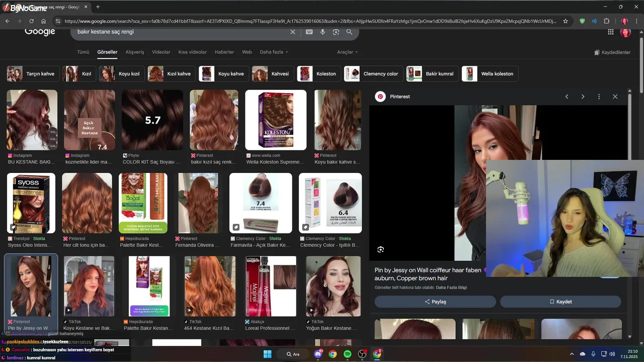Bookmark this page with the star
This screenshot has width=644, height=362.
coord(566,21)
